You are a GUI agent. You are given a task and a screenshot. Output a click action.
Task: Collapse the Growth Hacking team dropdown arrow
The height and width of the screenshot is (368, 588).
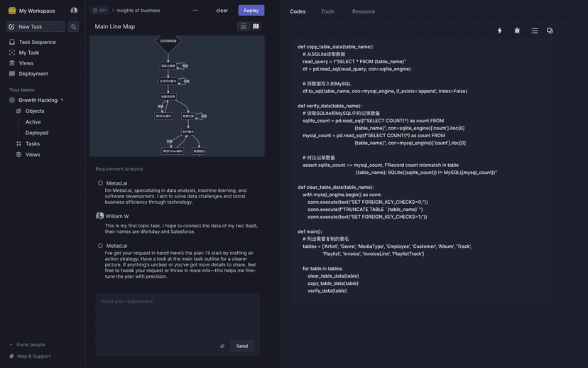tap(62, 100)
